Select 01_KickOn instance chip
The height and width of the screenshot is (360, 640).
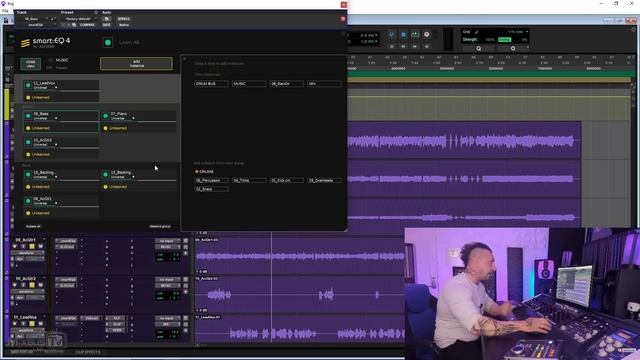[x=286, y=180]
